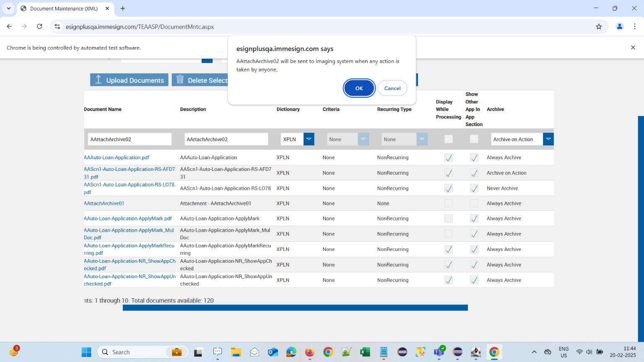The height and width of the screenshot is (362, 644).
Task: Open Microsoft Teams from the taskbar
Action: tap(439, 352)
